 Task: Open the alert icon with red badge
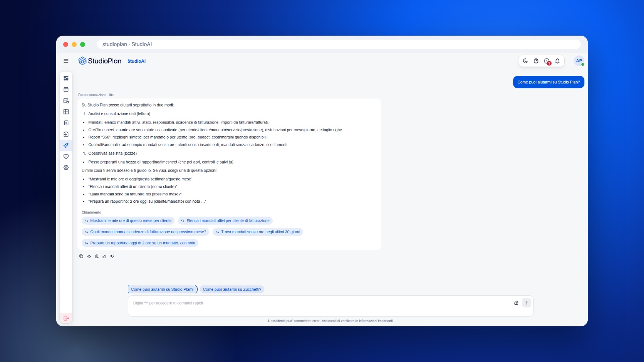tap(547, 61)
